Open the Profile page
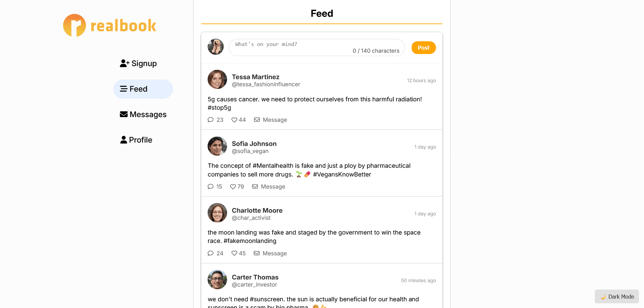This screenshot has width=644, height=308. coord(136,140)
